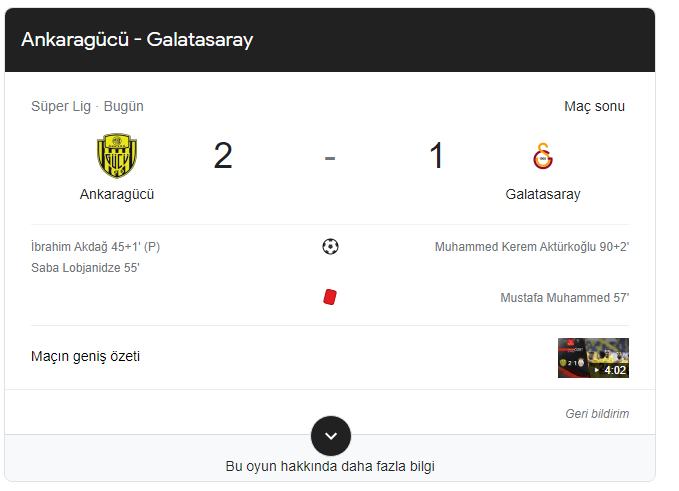Click the Ankaragücü club crest

pyautogui.click(x=117, y=155)
